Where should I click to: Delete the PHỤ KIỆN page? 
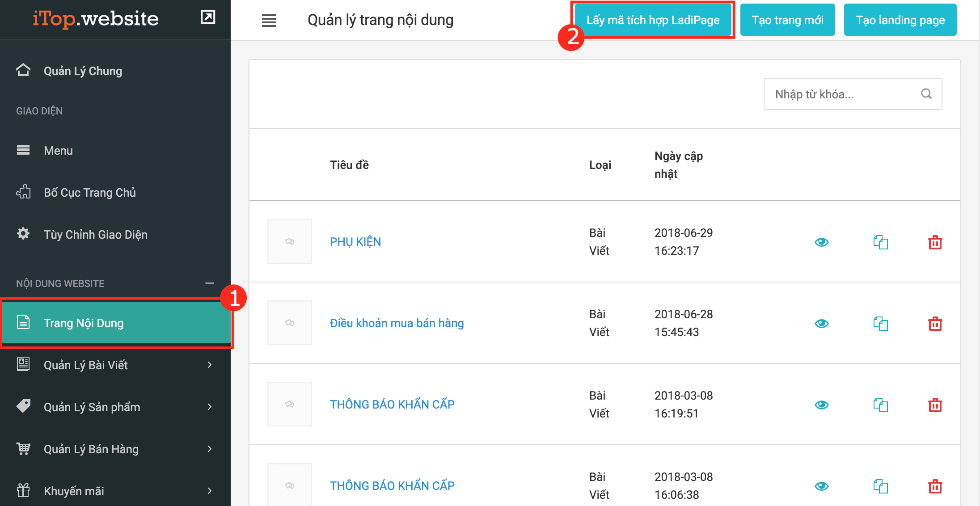point(935,242)
